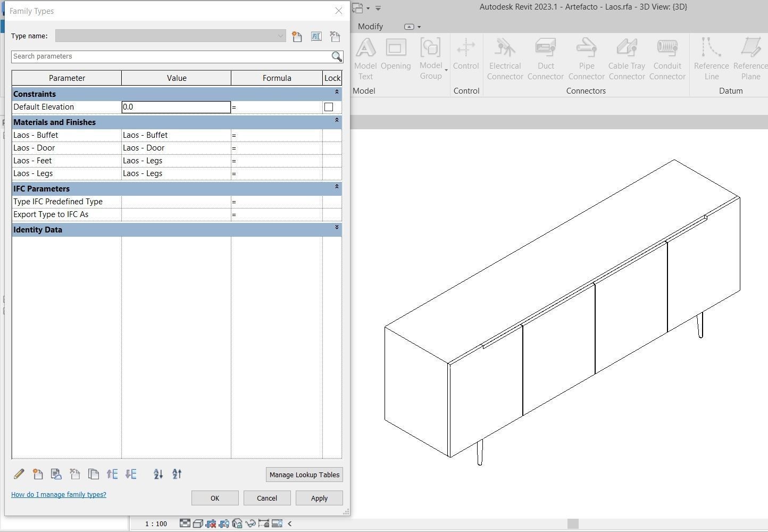Click the Delete Parameter icon in bottom toolbar
The height and width of the screenshot is (532, 768).
point(75,474)
